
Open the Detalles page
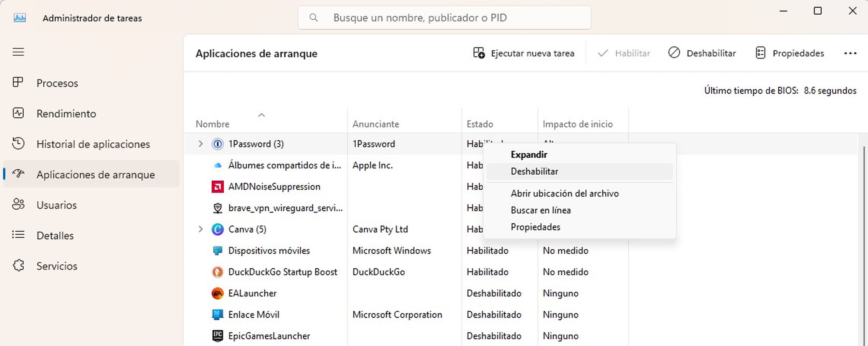click(91, 235)
